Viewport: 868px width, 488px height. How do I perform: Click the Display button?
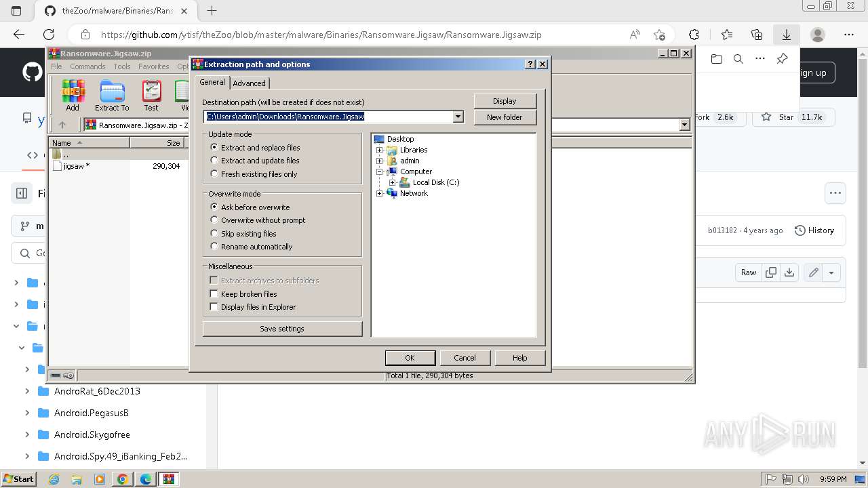coord(505,101)
